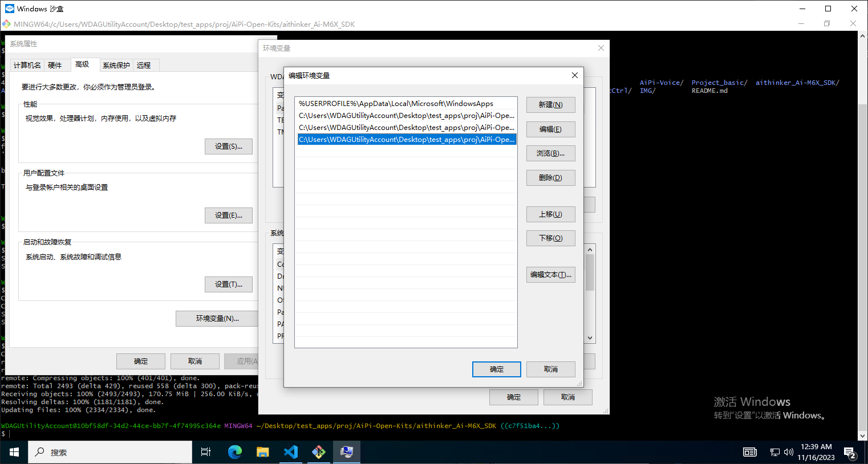Click 确定 in 系统属性 window
868x464 pixels.
[x=140, y=361]
